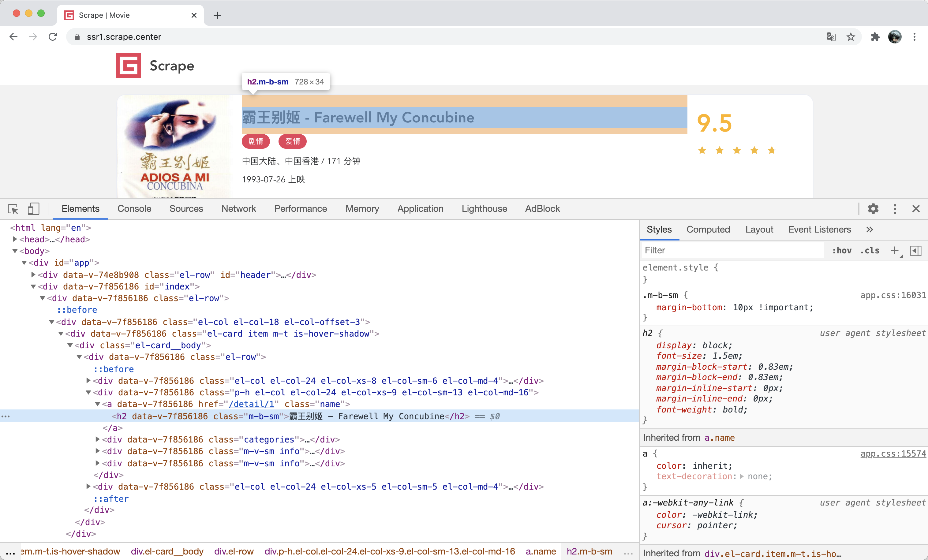Screen dimensions: 928x560
Task: Expand the head element node
Action: pos(15,239)
